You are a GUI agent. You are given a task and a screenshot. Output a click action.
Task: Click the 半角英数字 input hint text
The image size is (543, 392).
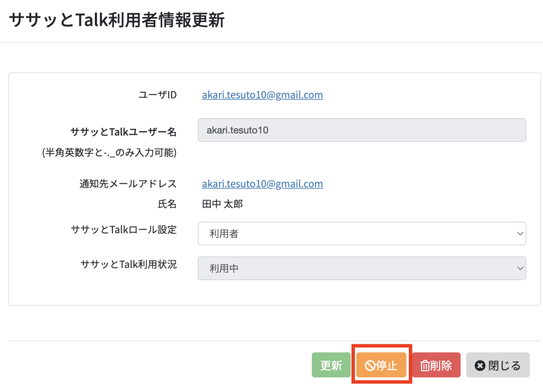(109, 152)
